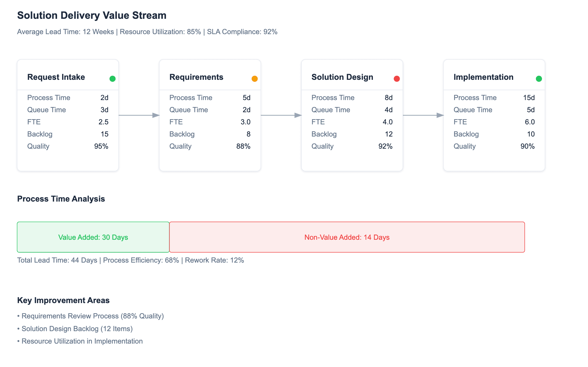The height and width of the screenshot is (367, 588).
Task: Click the Solution Delivery Value Stream heading
Action: (x=92, y=15)
